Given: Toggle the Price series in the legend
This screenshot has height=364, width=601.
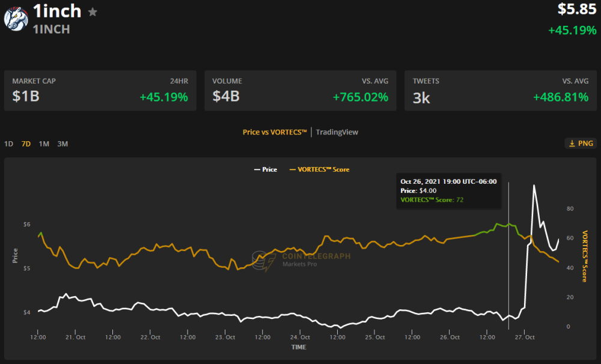Looking at the screenshot, I should (x=266, y=169).
